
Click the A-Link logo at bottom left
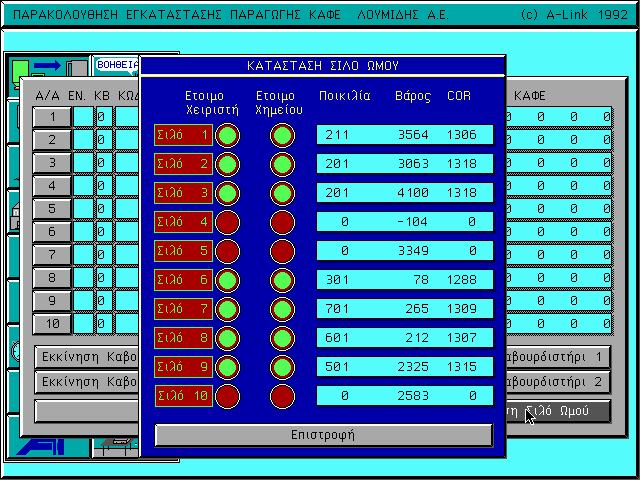point(43,446)
